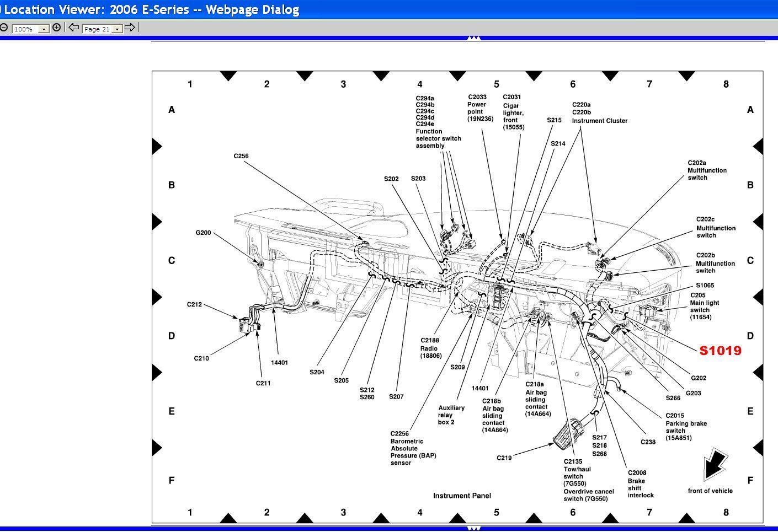Select the red S1019 splice label
This screenshot has height=532, width=778.
[x=720, y=350]
